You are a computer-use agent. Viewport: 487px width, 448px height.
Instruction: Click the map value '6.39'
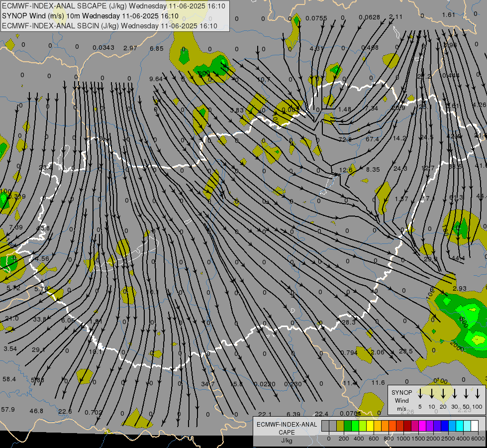[x=293, y=414]
